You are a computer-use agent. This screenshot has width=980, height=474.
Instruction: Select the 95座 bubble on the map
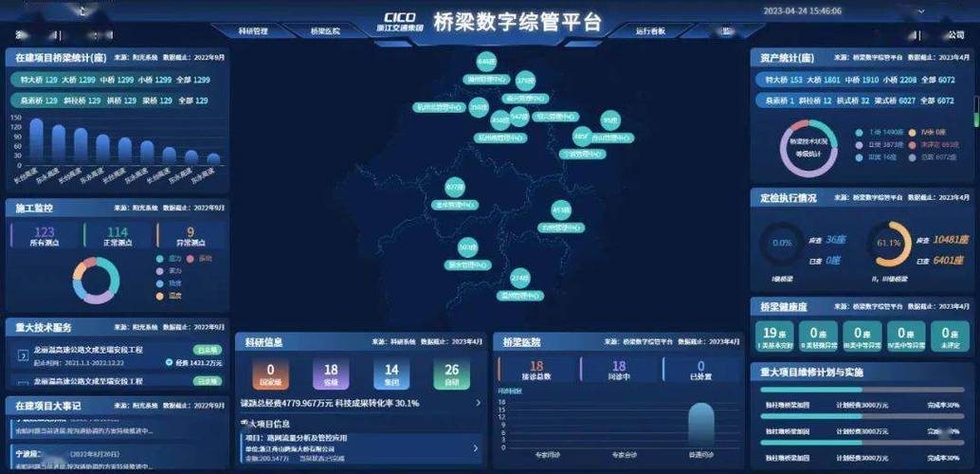pos(610,120)
